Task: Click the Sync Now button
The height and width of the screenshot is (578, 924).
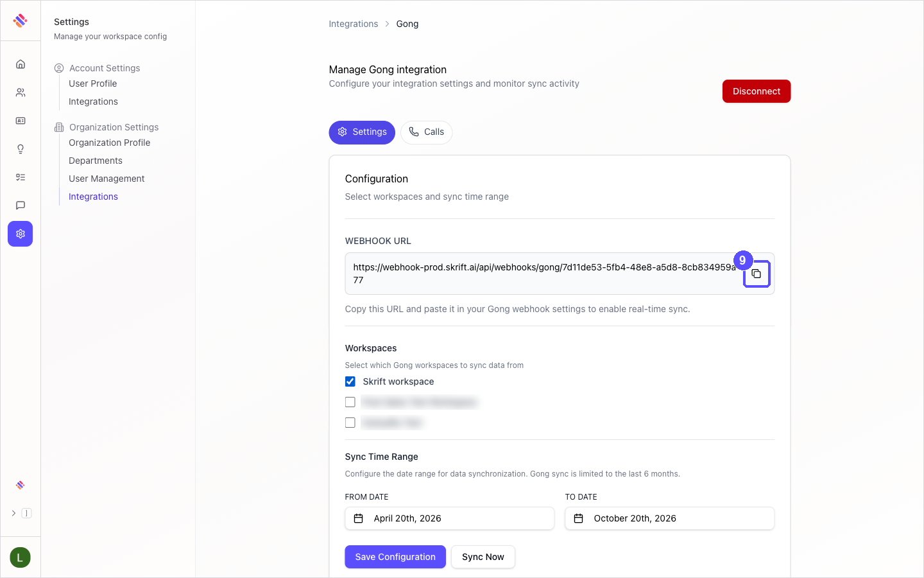Action: (483, 557)
